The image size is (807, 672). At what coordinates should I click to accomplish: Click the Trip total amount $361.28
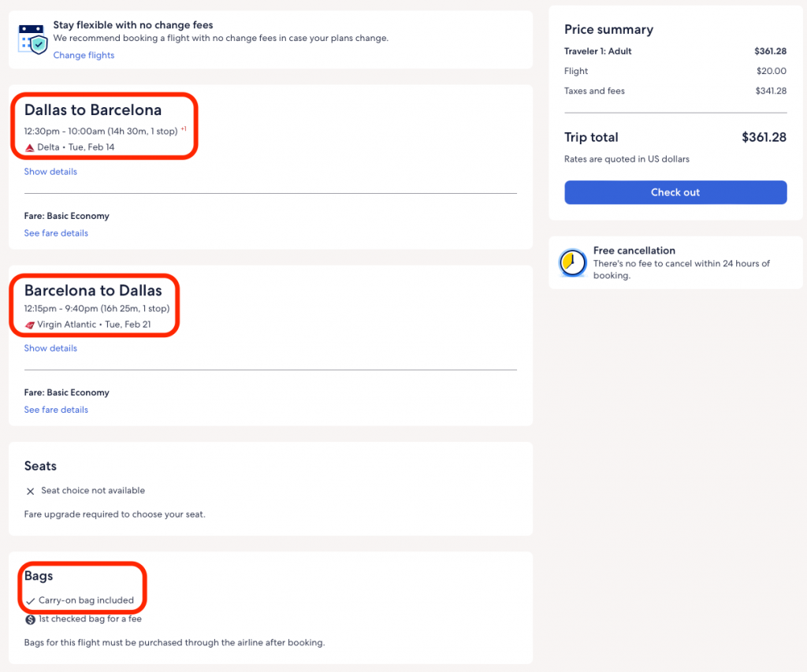point(763,137)
